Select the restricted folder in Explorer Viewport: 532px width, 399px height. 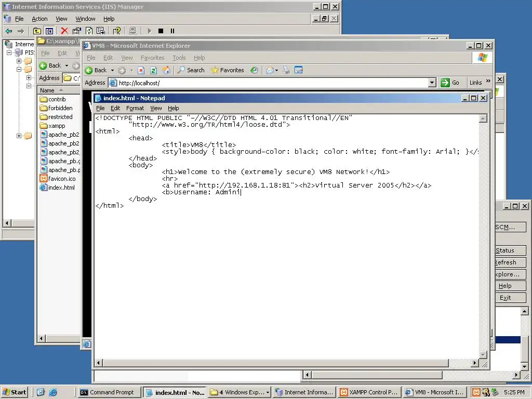56,117
